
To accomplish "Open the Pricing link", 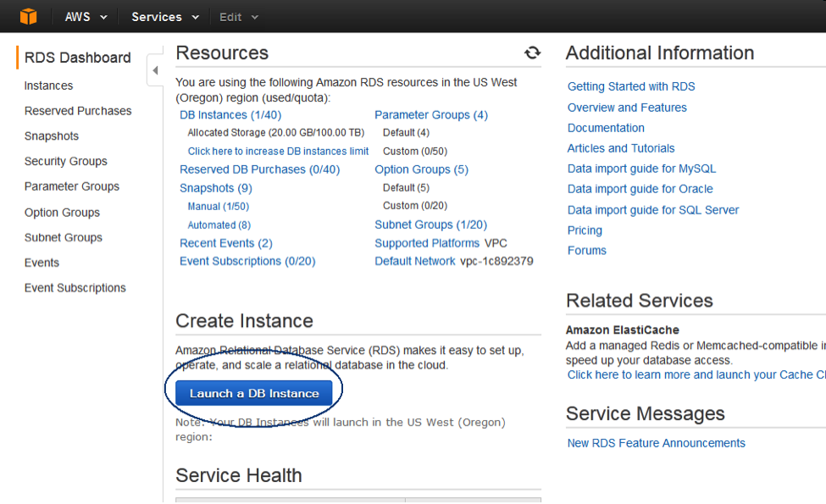I will click(x=585, y=230).
